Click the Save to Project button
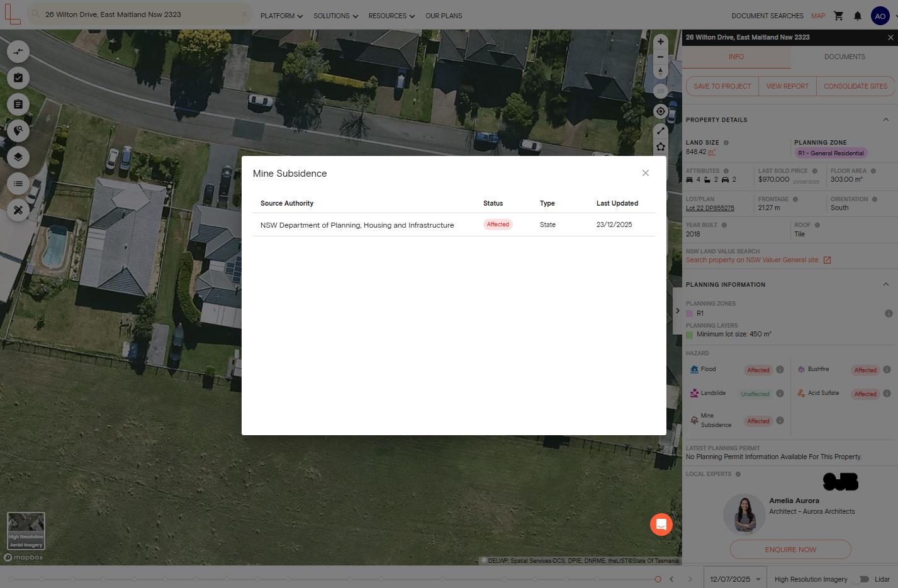898x588 pixels. tap(722, 86)
